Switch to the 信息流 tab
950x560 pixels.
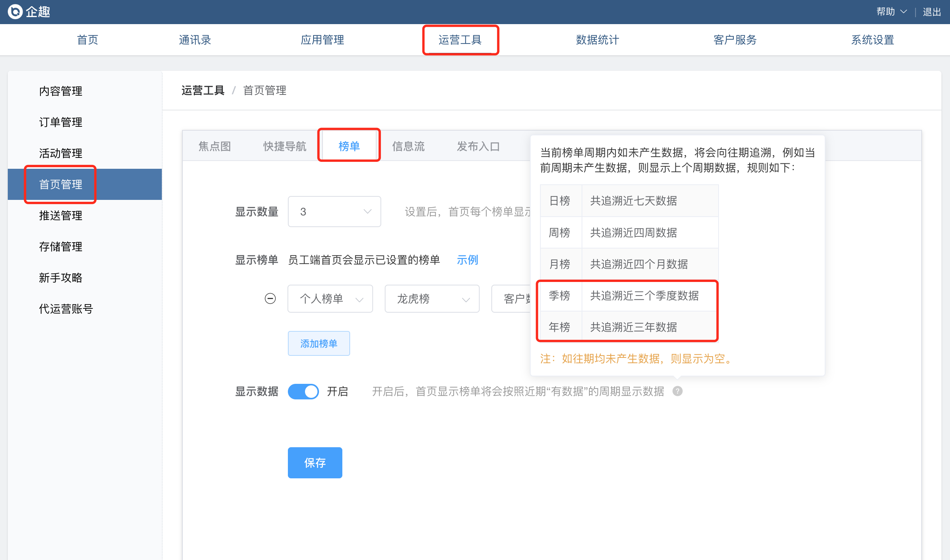[x=408, y=146]
